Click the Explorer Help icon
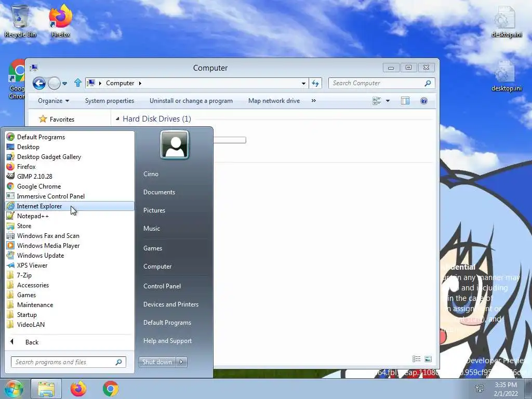This screenshot has height=399, width=532. click(424, 101)
